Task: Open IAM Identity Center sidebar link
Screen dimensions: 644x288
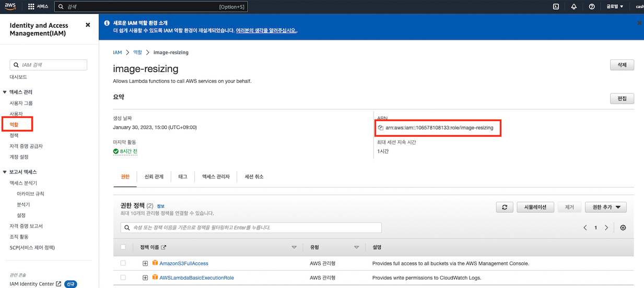Action: 32,284
